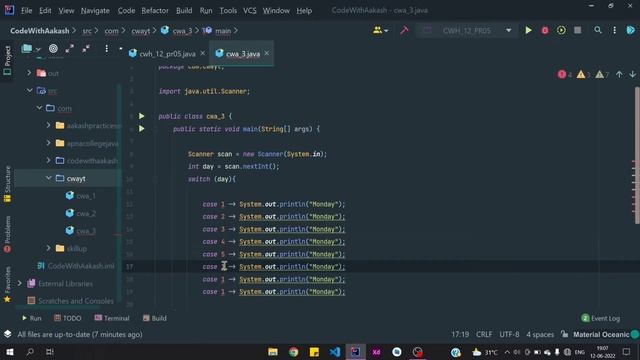The width and height of the screenshot is (640, 360).
Task: Open Favorites tool window sidebar button
Action: click(7, 284)
